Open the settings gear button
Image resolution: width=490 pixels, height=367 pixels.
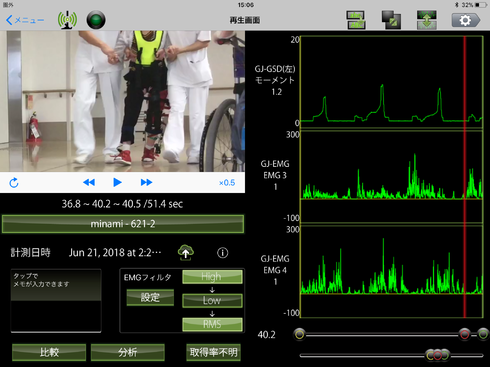[x=466, y=20]
